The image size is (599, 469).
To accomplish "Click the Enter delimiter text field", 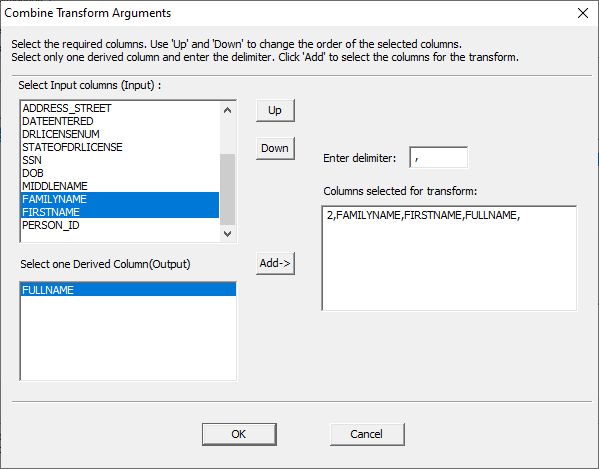I will pyautogui.click(x=439, y=157).
